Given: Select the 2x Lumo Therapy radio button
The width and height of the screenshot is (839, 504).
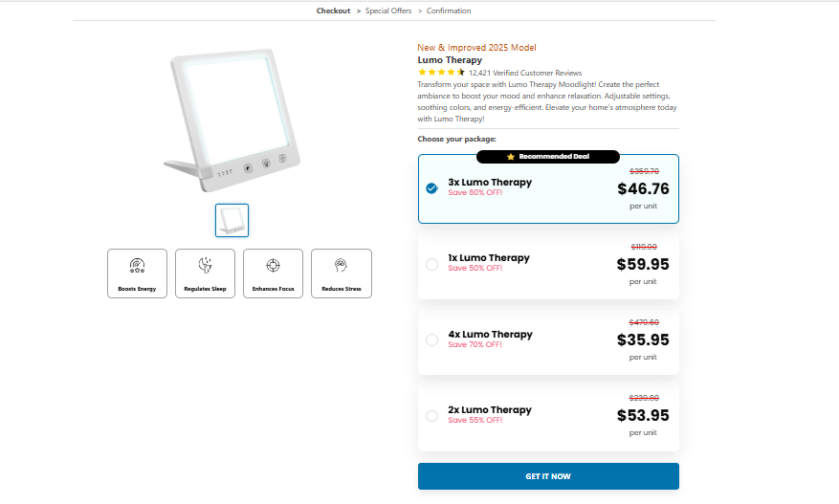Looking at the screenshot, I should point(431,415).
